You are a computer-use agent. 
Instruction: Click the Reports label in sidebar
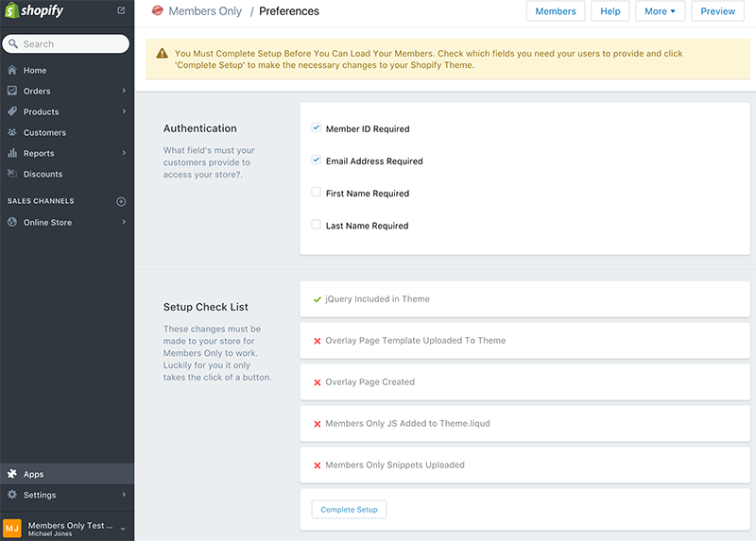tap(39, 153)
